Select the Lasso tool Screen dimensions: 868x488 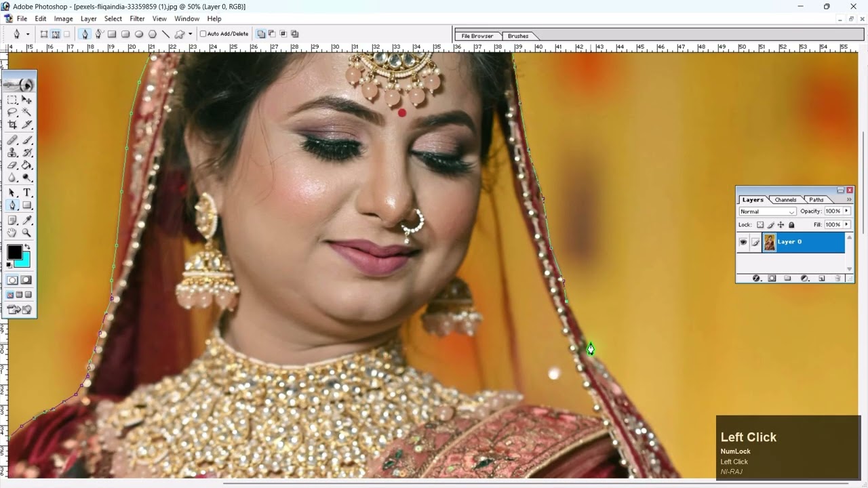coord(12,113)
